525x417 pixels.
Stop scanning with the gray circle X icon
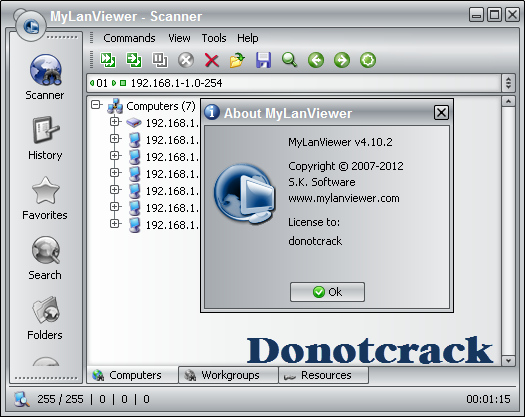[186, 60]
